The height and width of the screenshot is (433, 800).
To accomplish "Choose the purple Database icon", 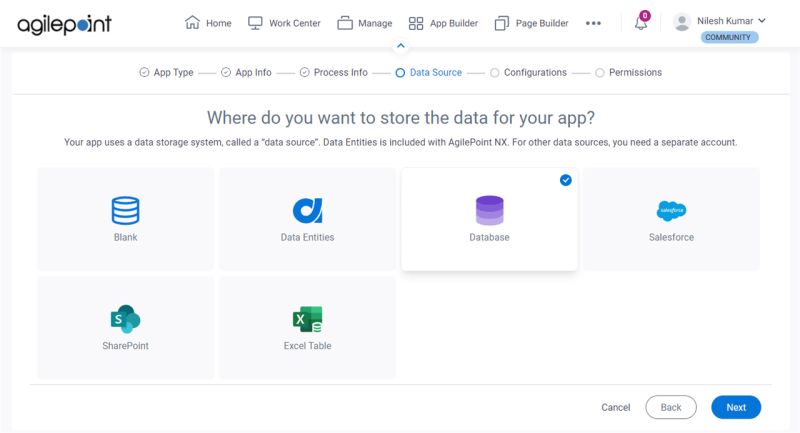I will coord(489,210).
